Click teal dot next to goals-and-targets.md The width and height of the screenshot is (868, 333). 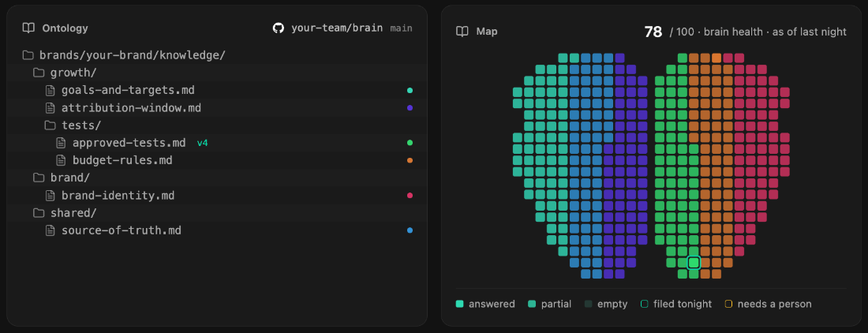pyautogui.click(x=410, y=90)
